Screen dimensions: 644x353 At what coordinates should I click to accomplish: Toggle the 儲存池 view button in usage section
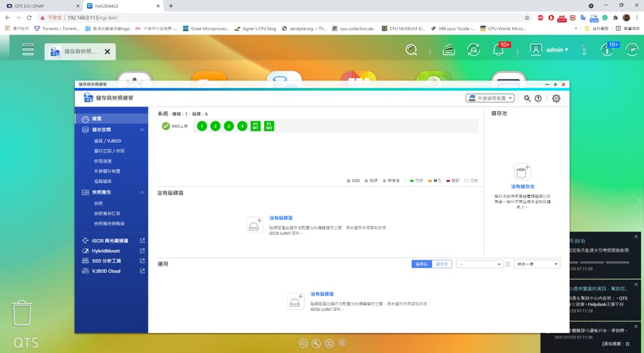[x=442, y=264]
